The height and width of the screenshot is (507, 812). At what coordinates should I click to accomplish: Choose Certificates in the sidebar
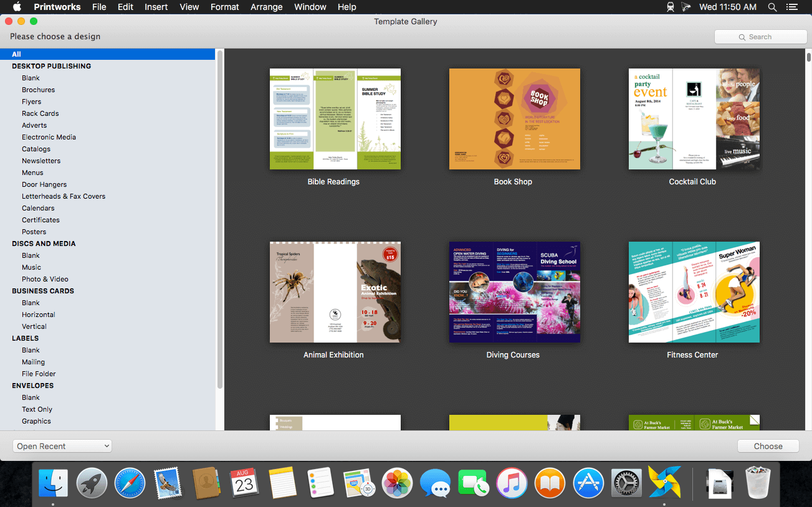[x=41, y=220]
